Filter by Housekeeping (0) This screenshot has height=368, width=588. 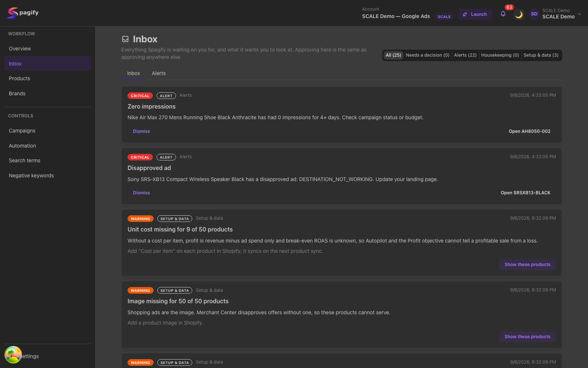click(x=500, y=55)
